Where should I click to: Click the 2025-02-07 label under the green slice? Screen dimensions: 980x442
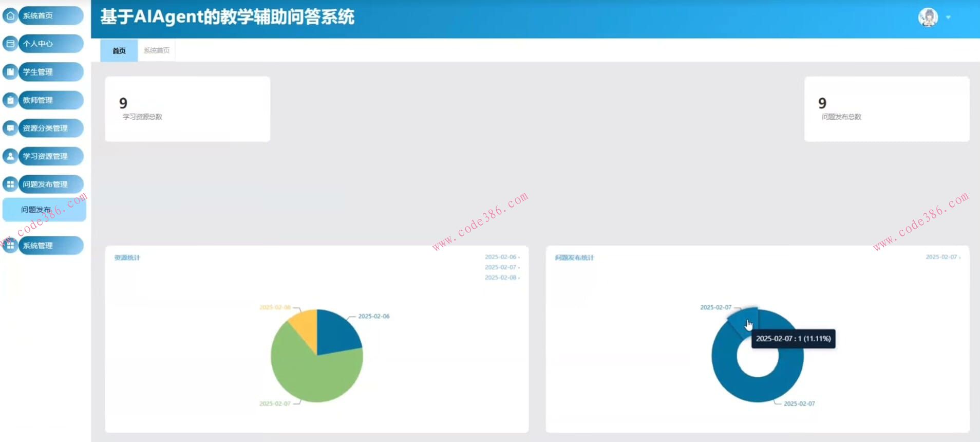[x=275, y=403]
